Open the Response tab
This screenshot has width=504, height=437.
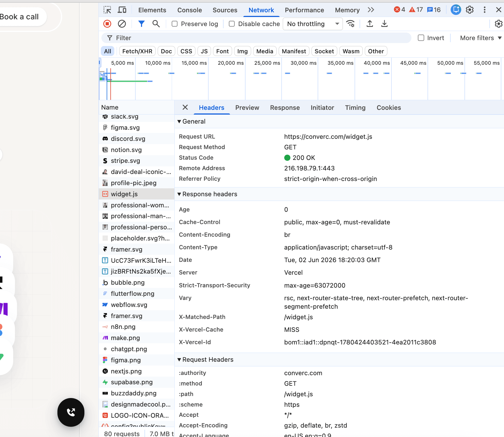tap(285, 107)
